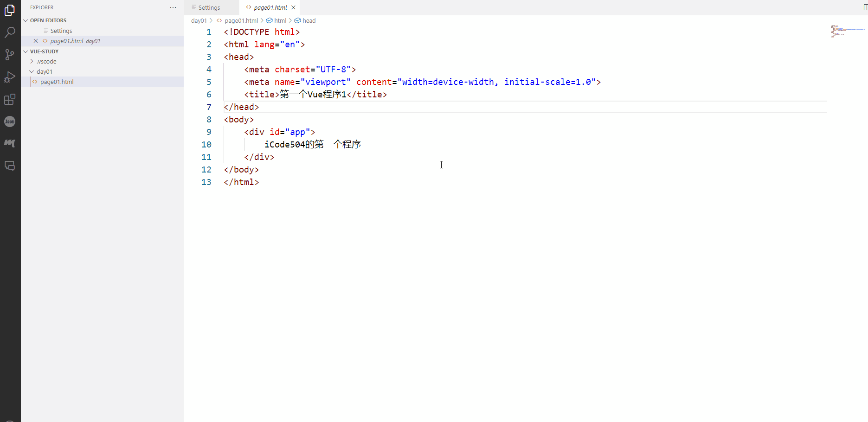Collapse the OPEN EDITORS section
The height and width of the screenshot is (422, 868).
tap(26, 20)
